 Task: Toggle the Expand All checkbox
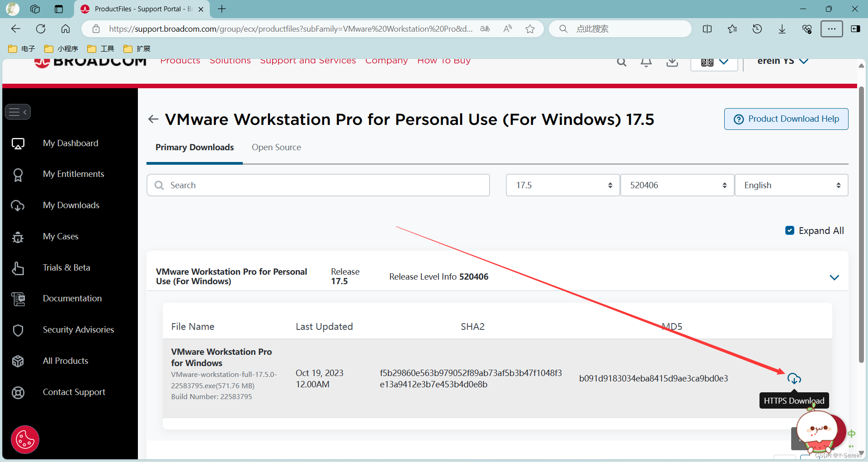pos(789,230)
